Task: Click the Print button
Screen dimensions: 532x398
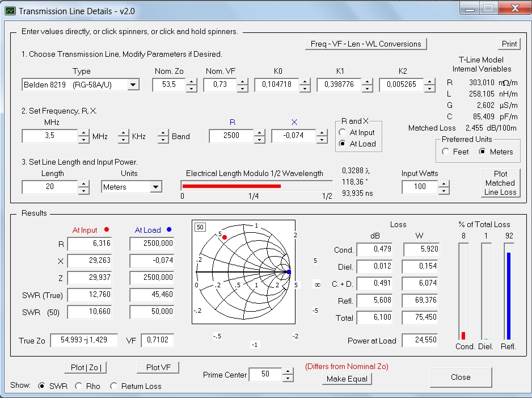Action: coord(509,44)
